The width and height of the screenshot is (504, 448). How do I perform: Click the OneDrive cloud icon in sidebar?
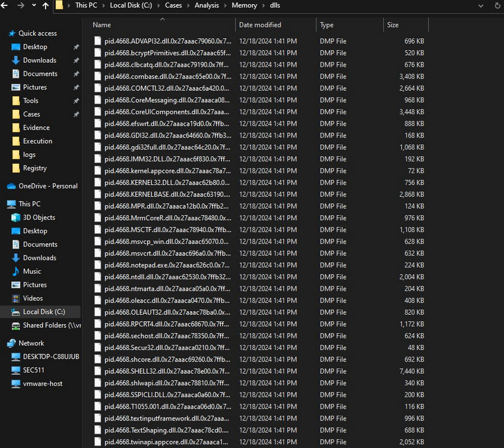(x=11, y=186)
